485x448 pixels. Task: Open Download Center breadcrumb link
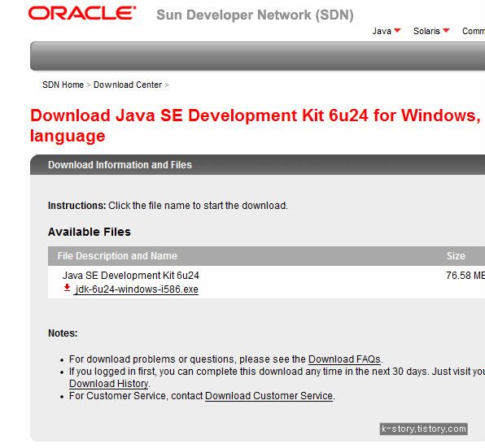pyautogui.click(x=128, y=85)
